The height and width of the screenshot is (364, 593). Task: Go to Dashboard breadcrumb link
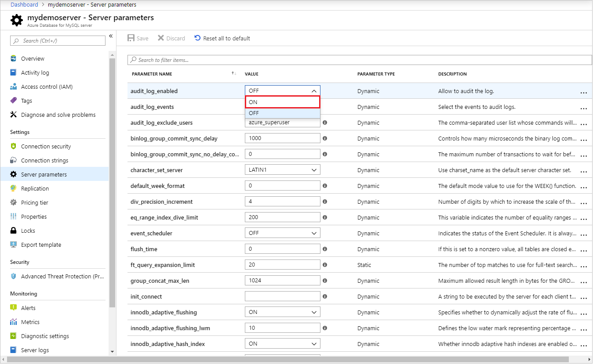24,4
